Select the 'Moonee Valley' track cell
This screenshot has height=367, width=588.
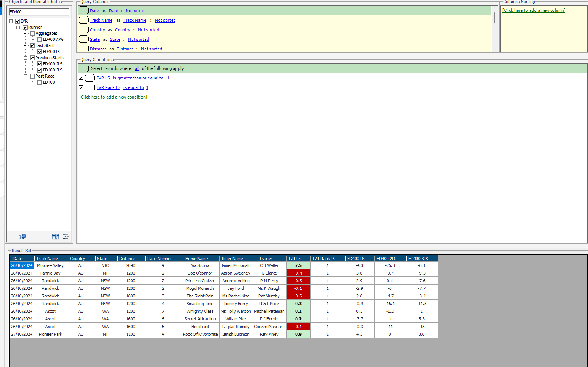51,265
